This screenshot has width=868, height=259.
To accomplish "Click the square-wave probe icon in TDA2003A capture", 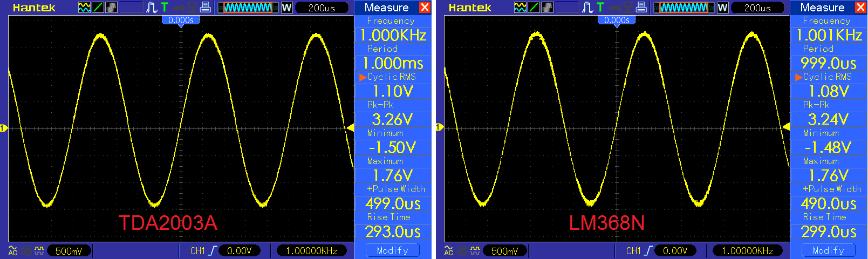I will (39, 250).
